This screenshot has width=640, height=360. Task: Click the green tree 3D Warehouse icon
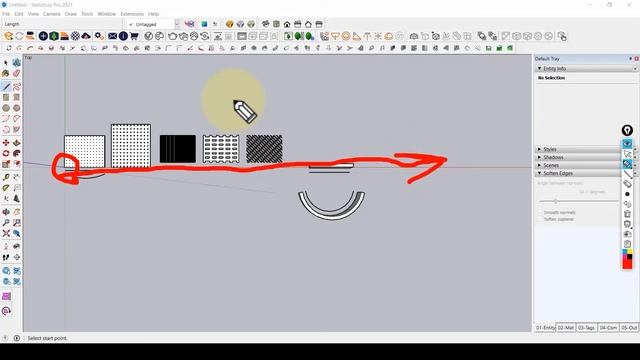click(x=54, y=36)
